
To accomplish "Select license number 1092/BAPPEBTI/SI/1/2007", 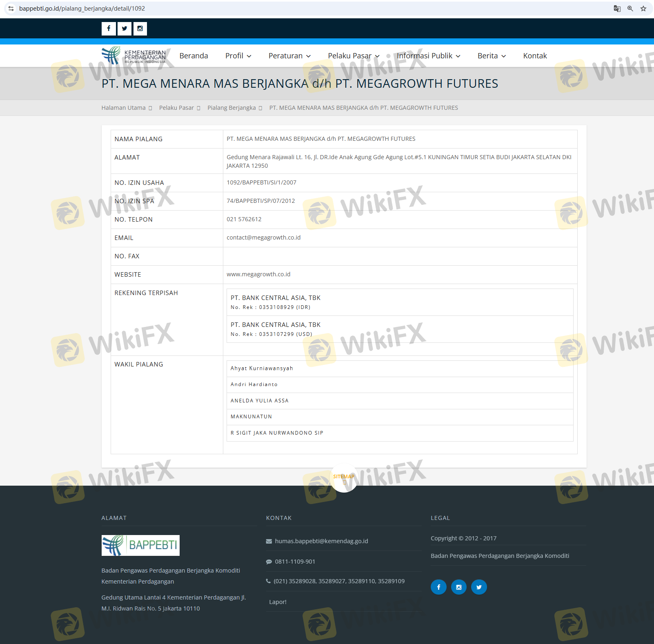I will [262, 182].
